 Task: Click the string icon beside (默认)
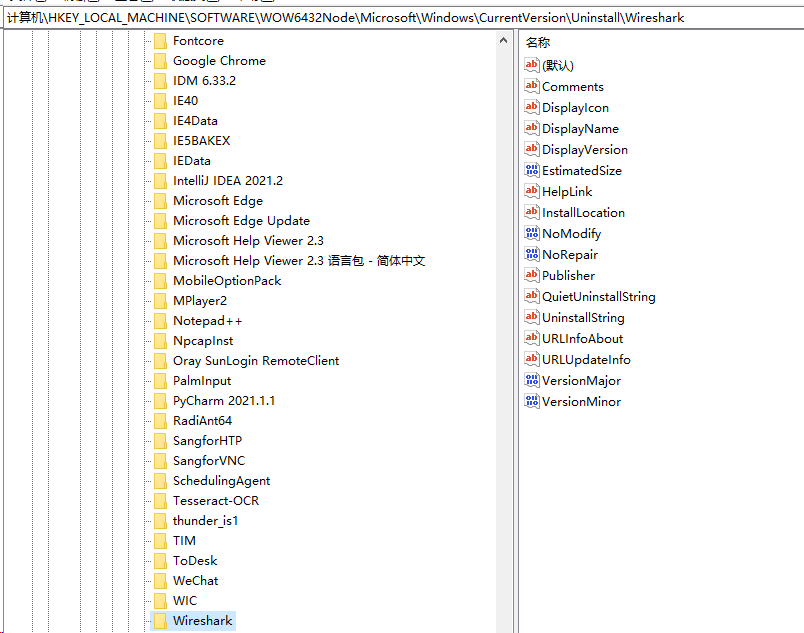(532, 65)
